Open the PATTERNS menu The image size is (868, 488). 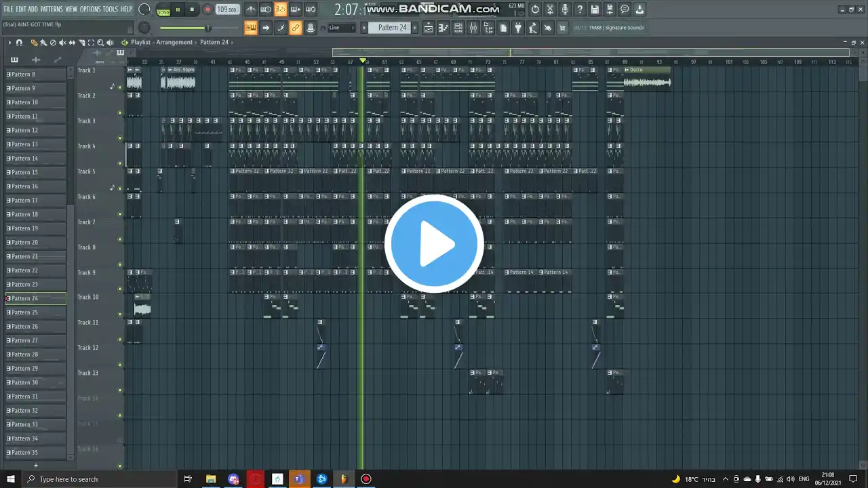coord(52,9)
